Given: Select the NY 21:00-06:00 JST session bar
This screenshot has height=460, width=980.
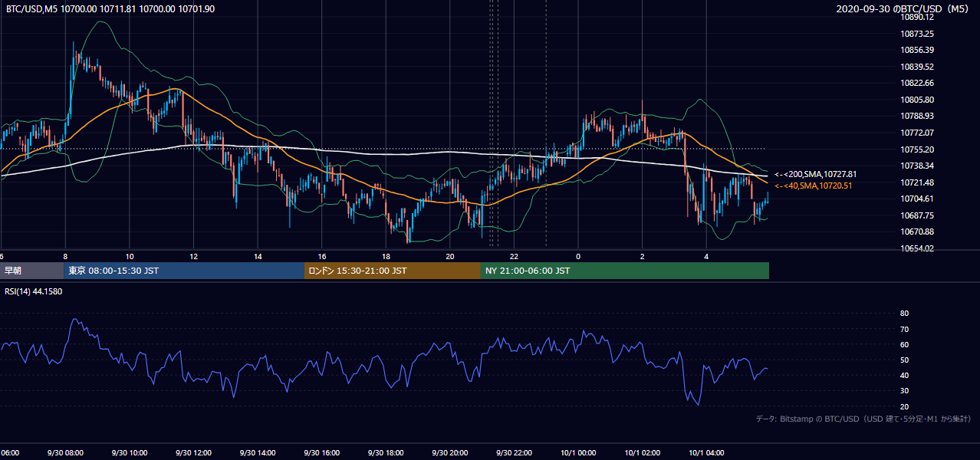Looking at the screenshot, I should 625,271.
